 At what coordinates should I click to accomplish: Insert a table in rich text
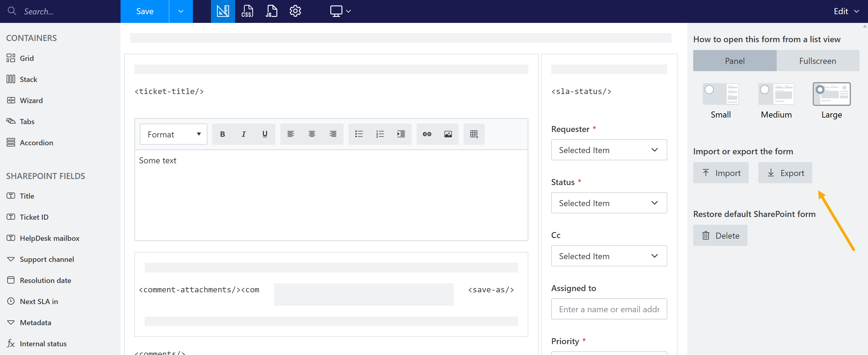[x=474, y=134]
